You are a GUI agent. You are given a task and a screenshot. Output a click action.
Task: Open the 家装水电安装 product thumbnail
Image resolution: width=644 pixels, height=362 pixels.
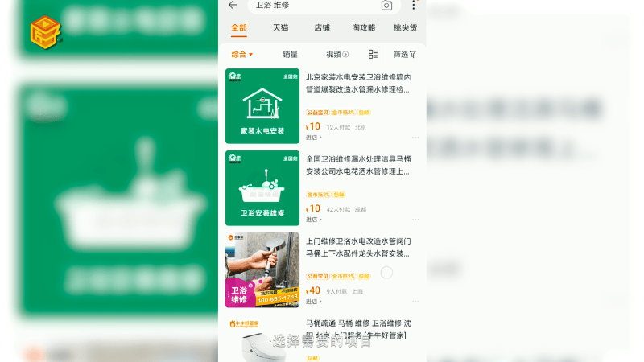pyautogui.click(x=262, y=106)
